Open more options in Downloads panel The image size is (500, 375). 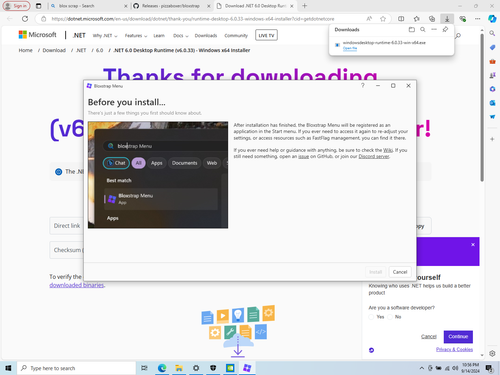pos(434,30)
